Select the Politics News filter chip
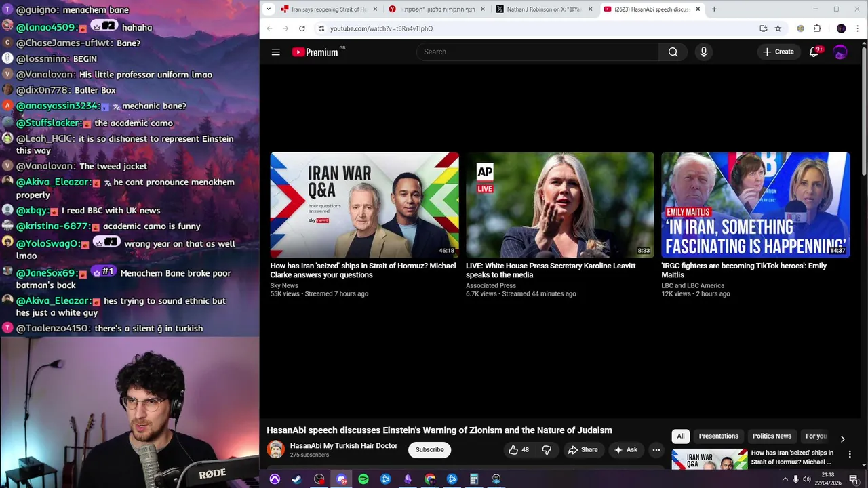This screenshot has height=488, width=868. (772, 436)
